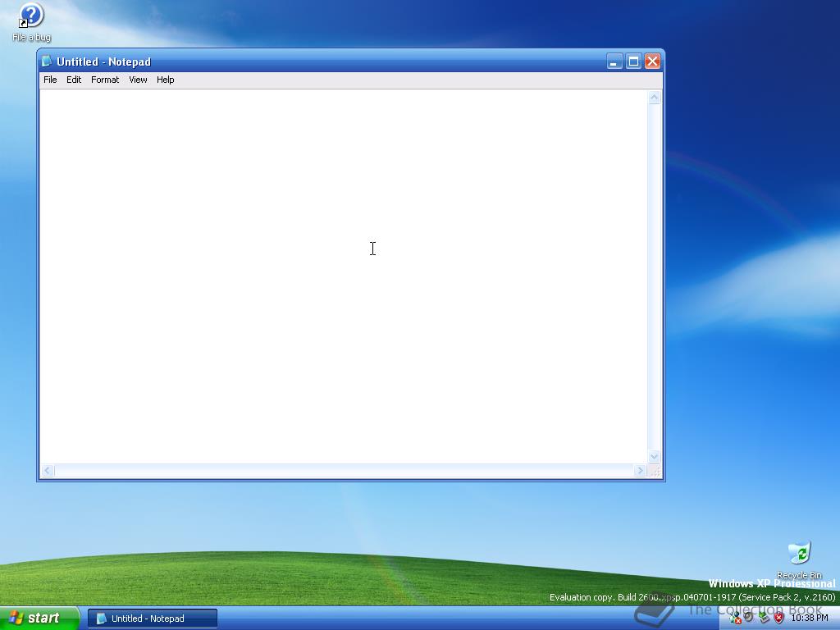This screenshot has height=630, width=840.
Task: Open the File a bug desktop shortcut
Action: point(31,22)
